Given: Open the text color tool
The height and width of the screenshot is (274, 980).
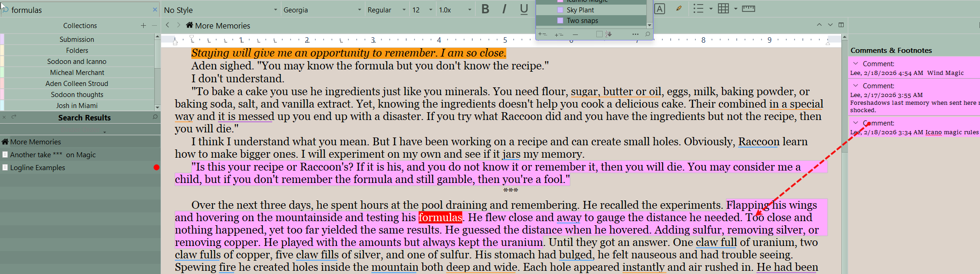Looking at the screenshot, I should click(660, 9).
